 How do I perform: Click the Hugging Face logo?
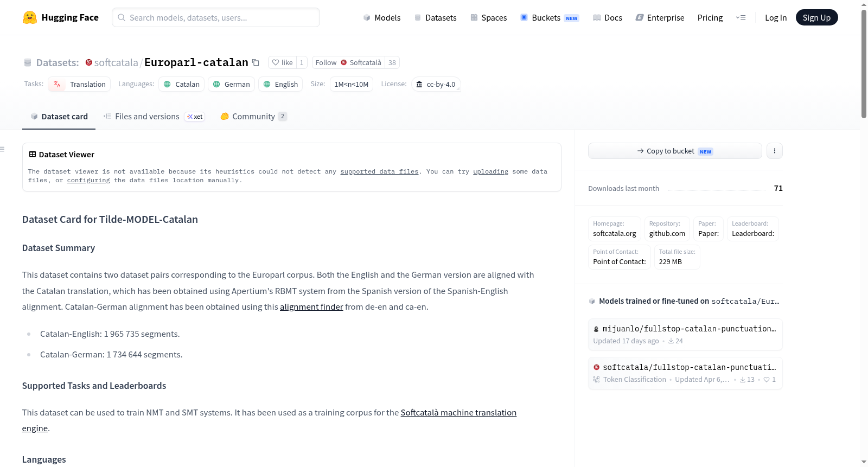60,17
